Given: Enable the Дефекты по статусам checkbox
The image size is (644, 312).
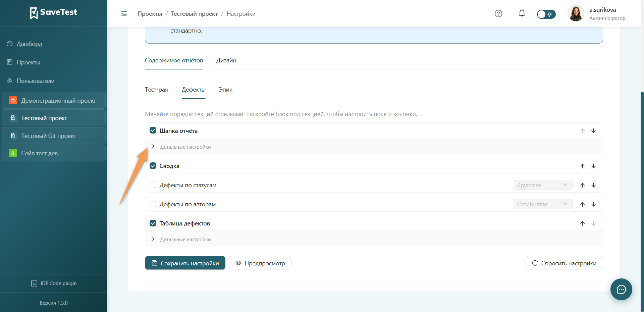Looking at the screenshot, I should 153,185.
